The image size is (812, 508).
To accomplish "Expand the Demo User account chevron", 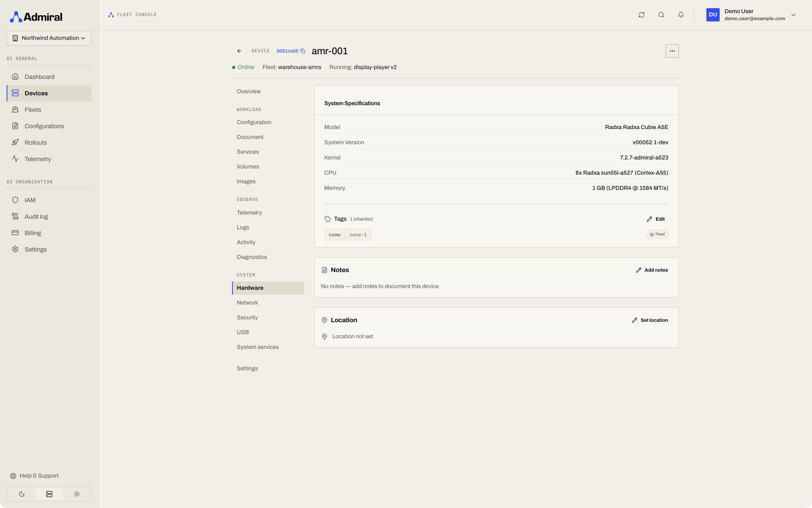I will (793, 15).
